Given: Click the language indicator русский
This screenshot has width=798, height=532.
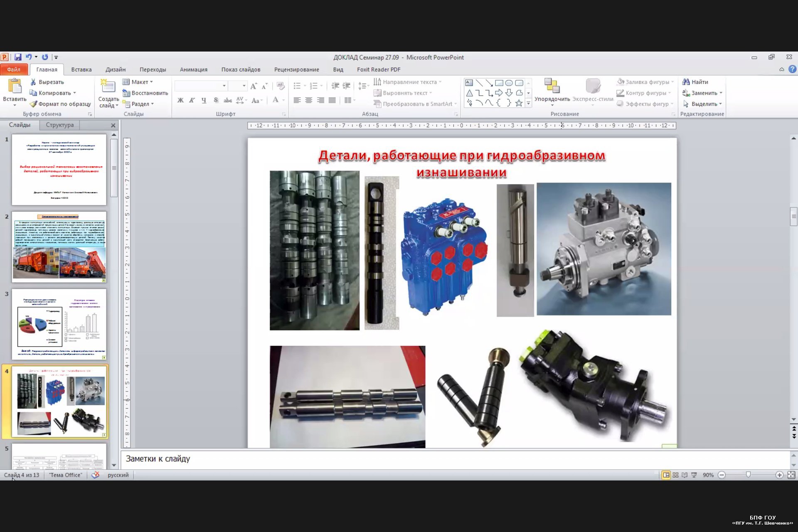Looking at the screenshot, I should (x=118, y=475).
